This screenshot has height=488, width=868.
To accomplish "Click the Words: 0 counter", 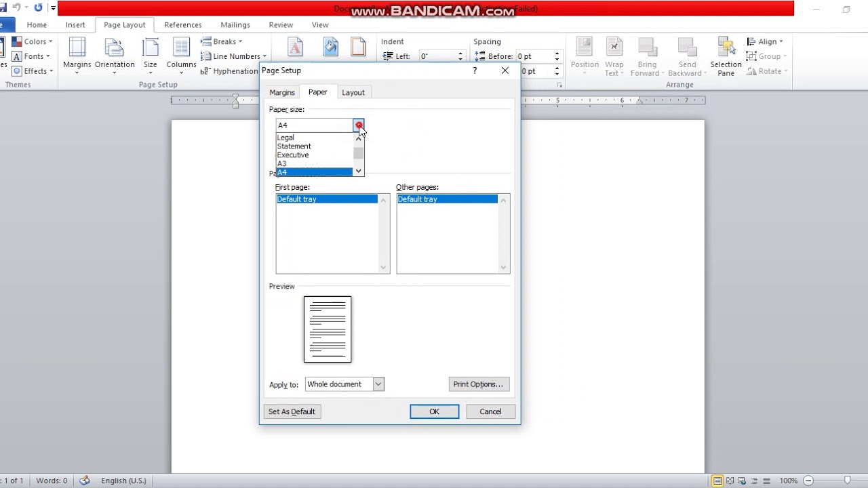I will click(x=52, y=481).
